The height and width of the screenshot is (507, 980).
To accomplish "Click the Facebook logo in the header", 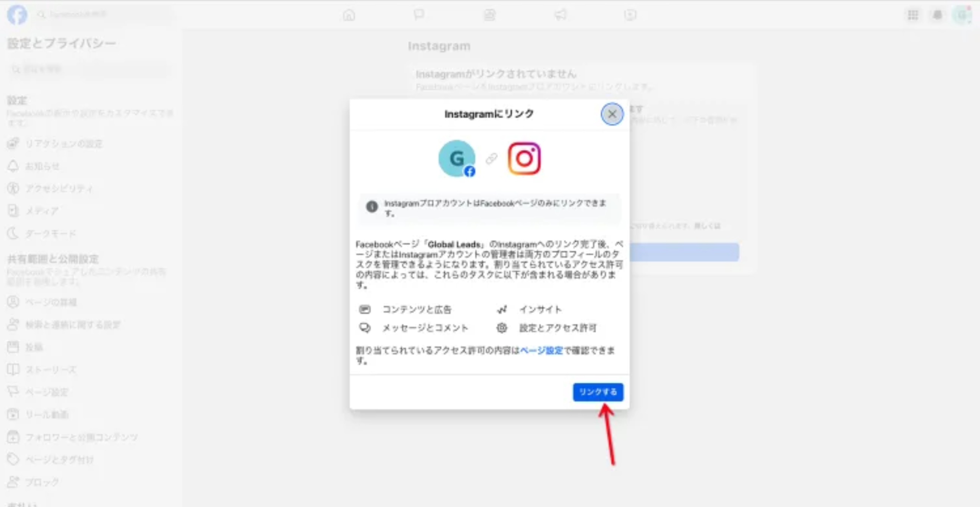I will 17,14.
